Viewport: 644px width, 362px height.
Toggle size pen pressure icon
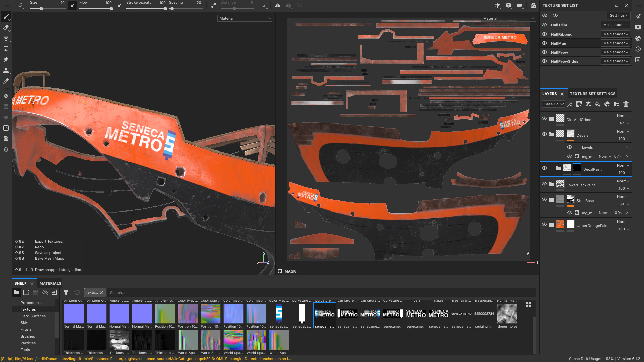tap(73, 5)
